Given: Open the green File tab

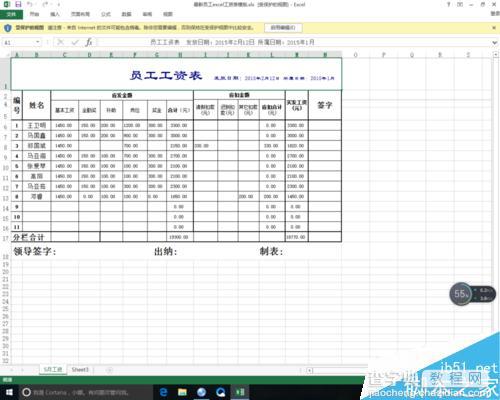Looking at the screenshot, I should click(11, 14).
